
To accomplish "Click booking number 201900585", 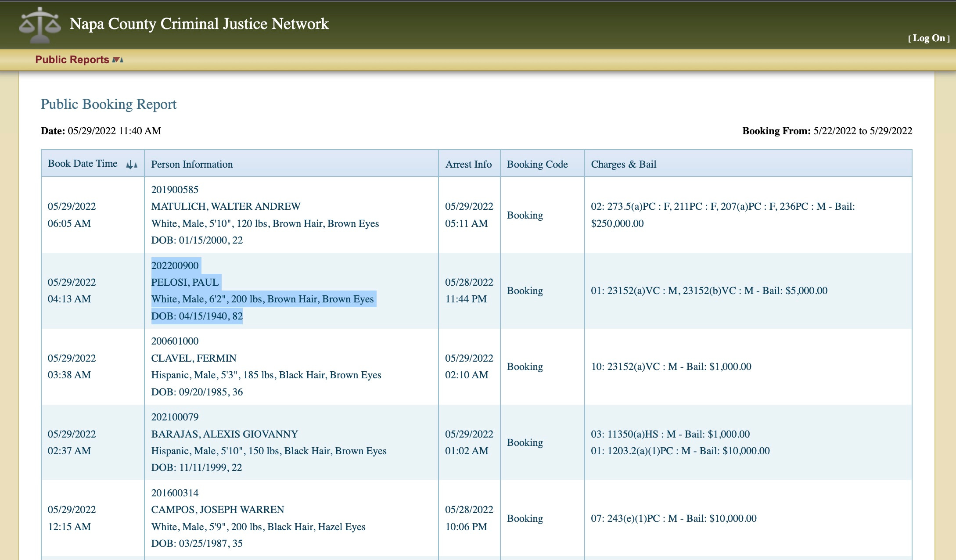I will click(175, 190).
